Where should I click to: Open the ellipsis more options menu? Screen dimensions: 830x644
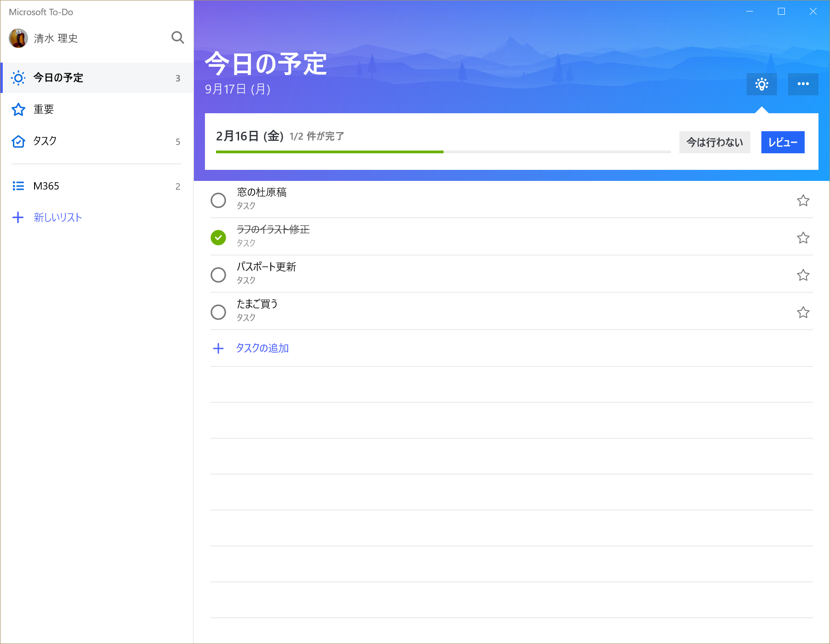click(x=803, y=84)
